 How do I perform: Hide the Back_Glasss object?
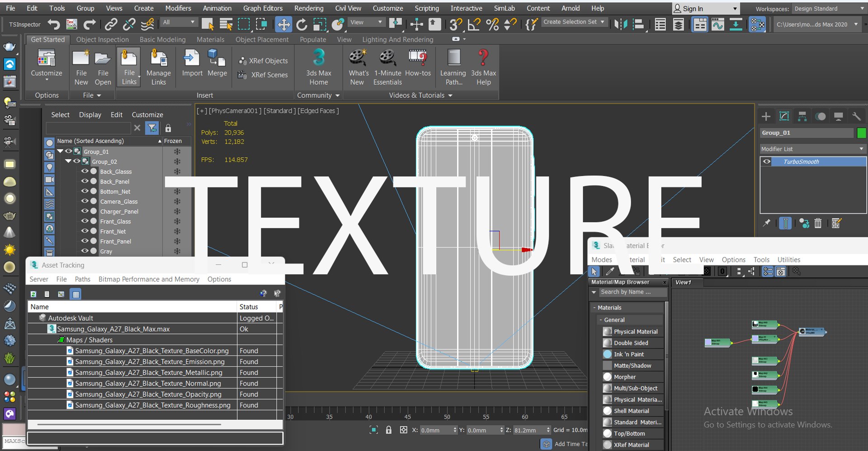(x=85, y=171)
